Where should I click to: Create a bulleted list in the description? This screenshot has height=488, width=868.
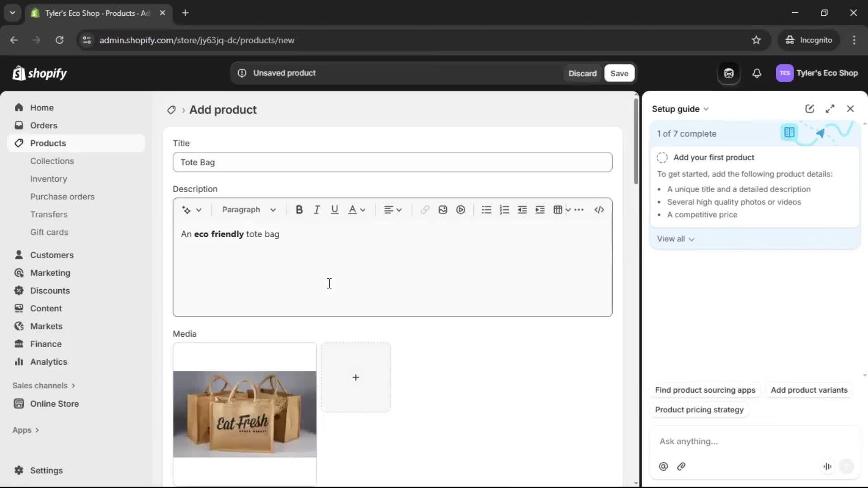tap(486, 210)
